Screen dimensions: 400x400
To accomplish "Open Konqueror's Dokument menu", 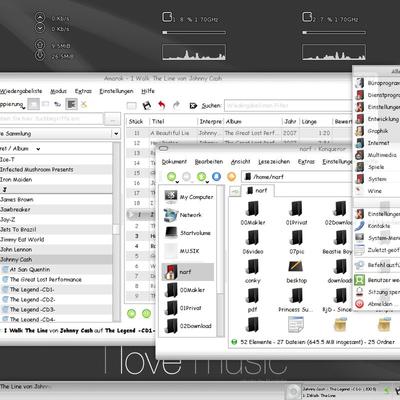I will tap(174, 162).
